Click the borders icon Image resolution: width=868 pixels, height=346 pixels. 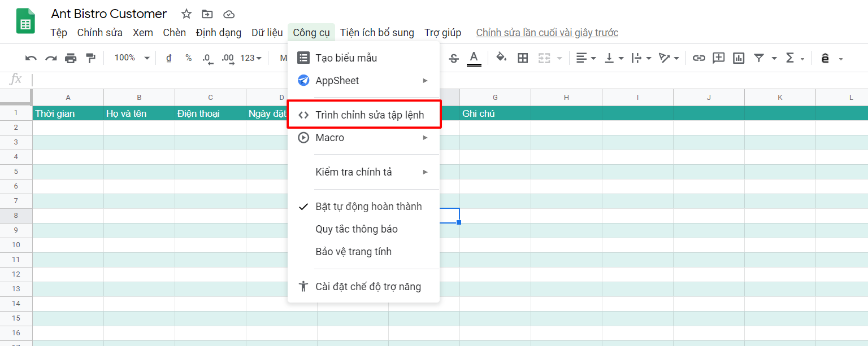[x=523, y=58]
